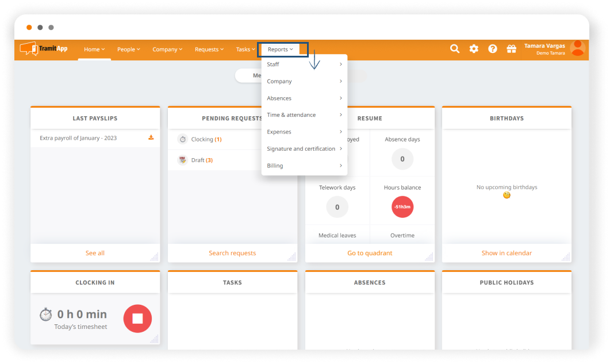This screenshot has height=364, width=610.
Task: Open Show in calendar link
Action: coord(507,253)
